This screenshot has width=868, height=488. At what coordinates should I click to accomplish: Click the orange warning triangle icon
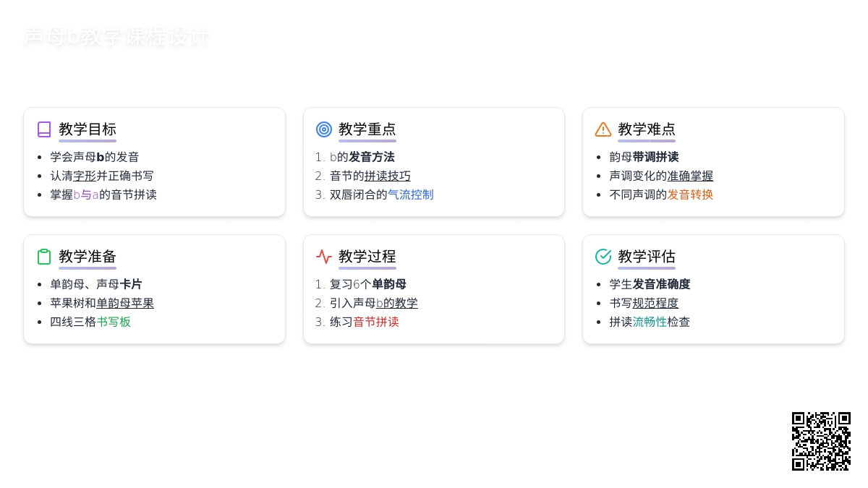[x=603, y=129]
